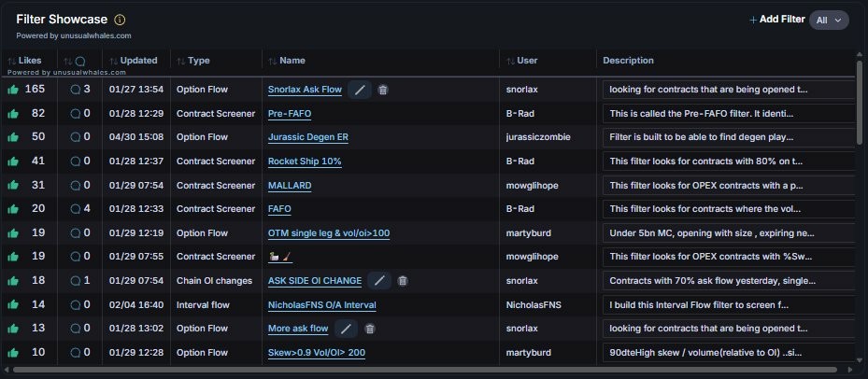
Task: Sort filters by User column header
Action: click(x=527, y=61)
